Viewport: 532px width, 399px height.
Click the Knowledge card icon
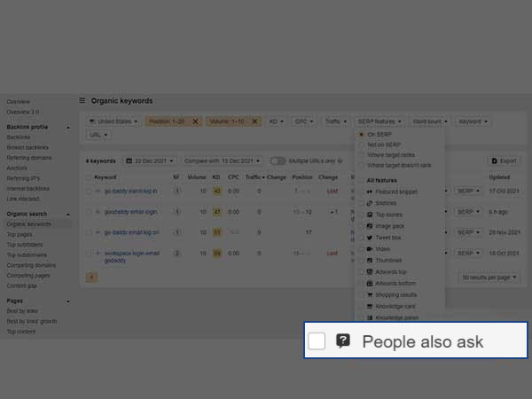click(370, 307)
